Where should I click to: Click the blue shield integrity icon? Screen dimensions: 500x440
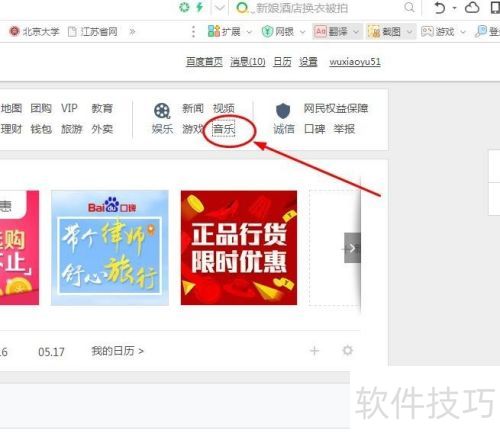click(x=283, y=111)
